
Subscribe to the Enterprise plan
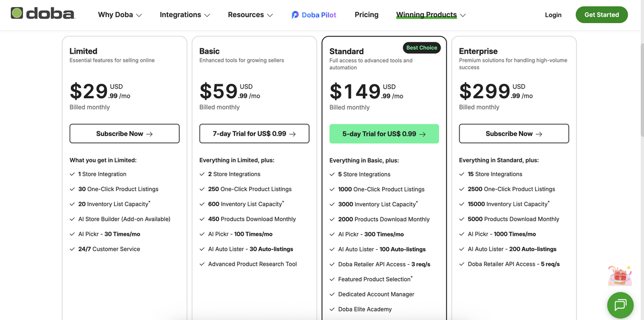tap(514, 134)
